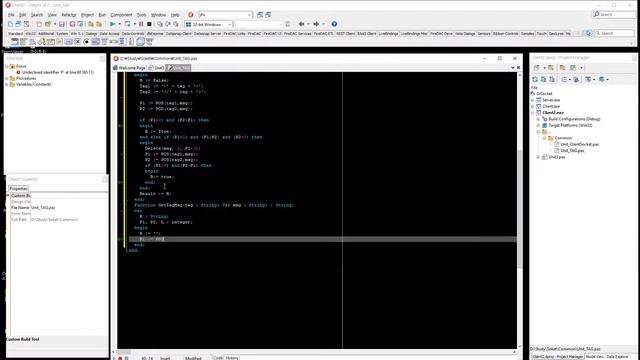Switch to Code tab below editor
This screenshot has height=360, width=640.
[218, 358]
